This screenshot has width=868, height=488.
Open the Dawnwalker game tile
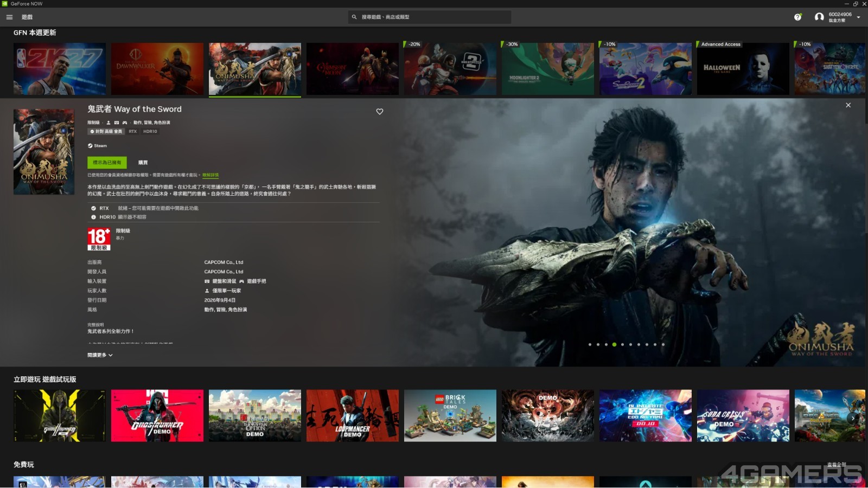pyautogui.click(x=157, y=69)
